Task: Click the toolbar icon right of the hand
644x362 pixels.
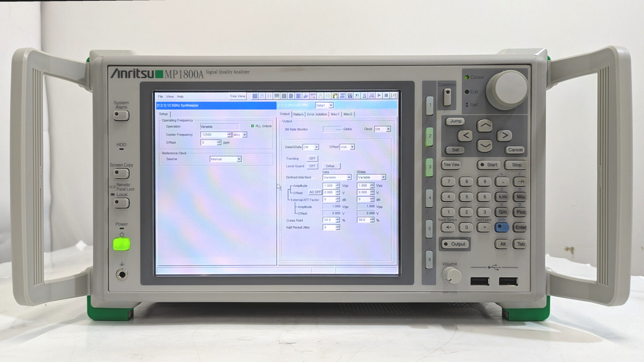Action: [x=342, y=96]
